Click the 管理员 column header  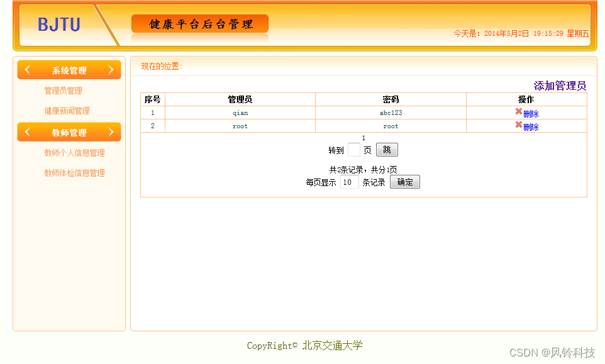pos(240,99)
